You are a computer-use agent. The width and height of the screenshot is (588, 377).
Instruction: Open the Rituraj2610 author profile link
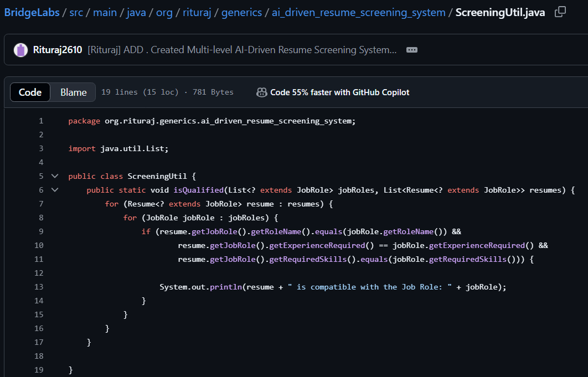tap(58, 50)
